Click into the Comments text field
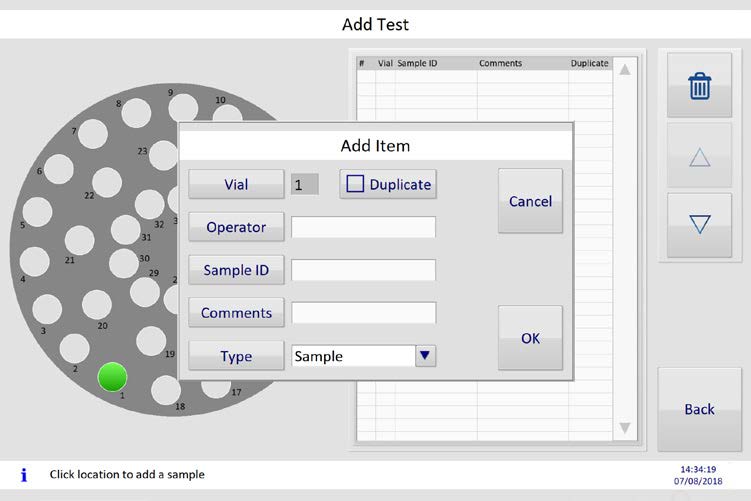Viewport: 751px width, 501px height. coord(363,313)
